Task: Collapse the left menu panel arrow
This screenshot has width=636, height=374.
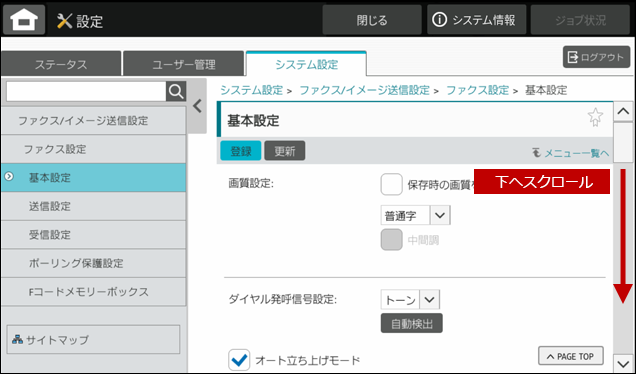Action: [197, 106]
